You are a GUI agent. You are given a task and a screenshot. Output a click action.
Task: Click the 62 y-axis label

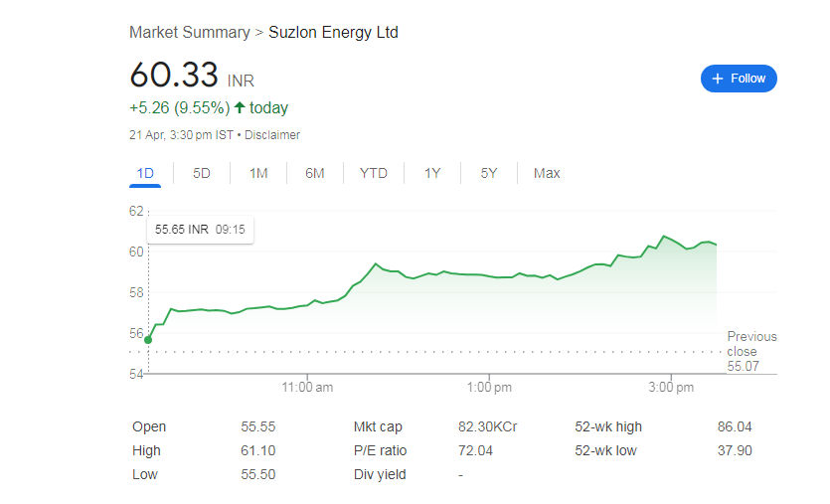coord(136,211)
